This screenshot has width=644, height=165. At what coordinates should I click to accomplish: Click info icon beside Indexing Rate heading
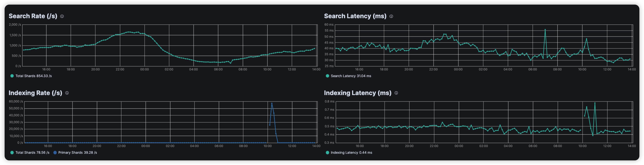67,93
